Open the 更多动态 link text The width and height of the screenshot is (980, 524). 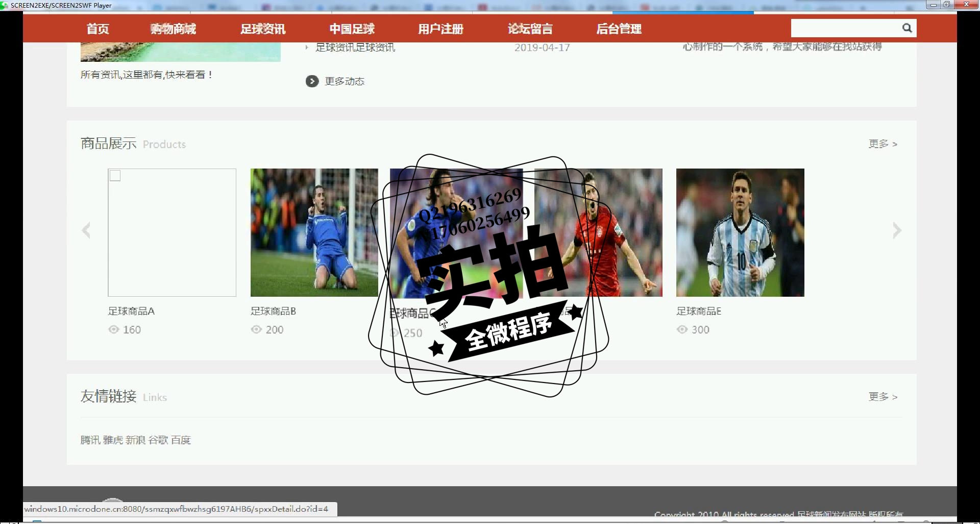[345, 81]
